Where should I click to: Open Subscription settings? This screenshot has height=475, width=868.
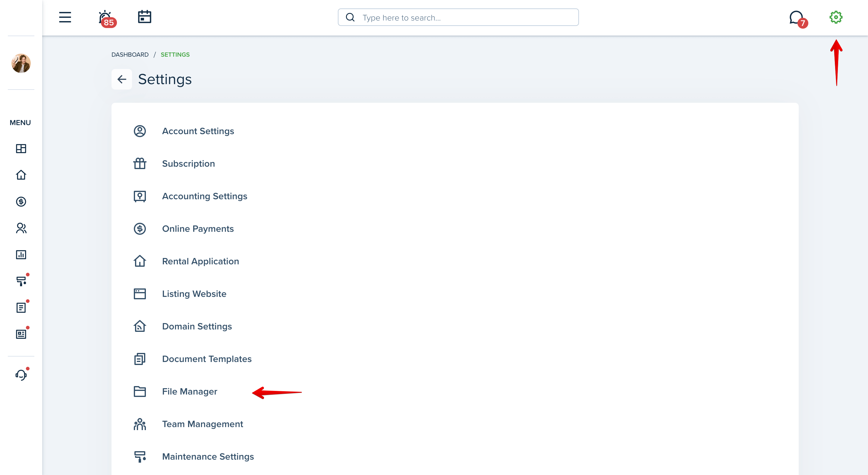[x=188, y=164]
